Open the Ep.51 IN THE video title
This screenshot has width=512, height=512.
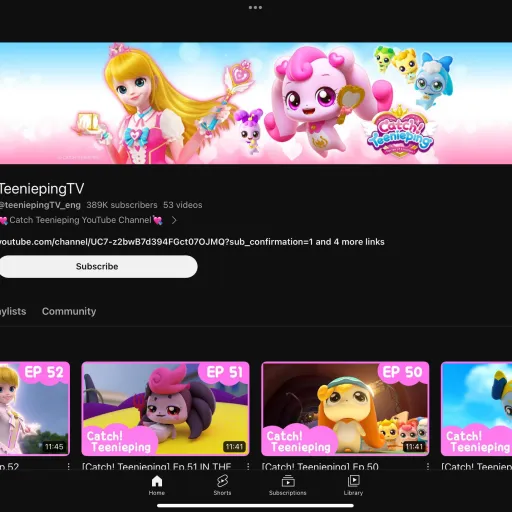(x=157, y=466)
